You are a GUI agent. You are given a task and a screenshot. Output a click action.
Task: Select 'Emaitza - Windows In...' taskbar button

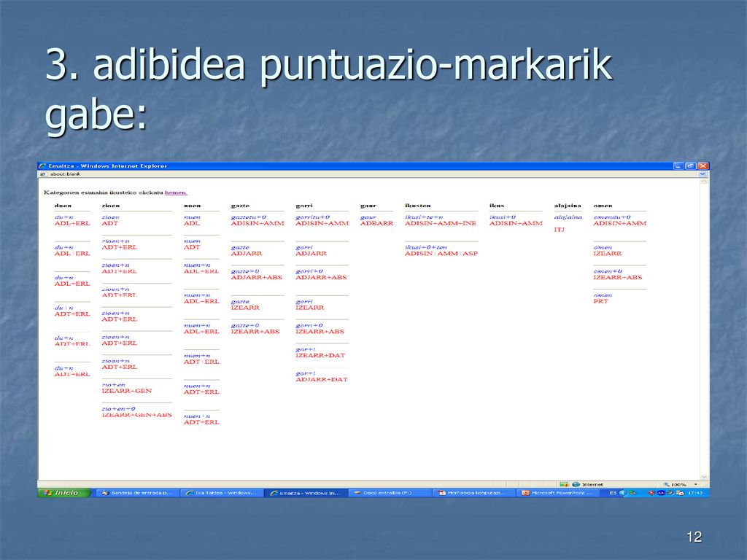[x=306, y=493]
